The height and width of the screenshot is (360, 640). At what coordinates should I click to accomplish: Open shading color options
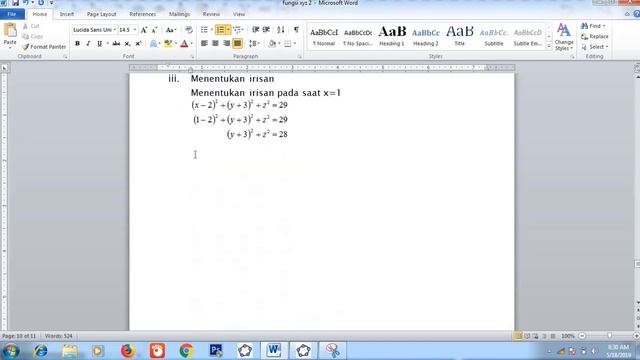274,43
